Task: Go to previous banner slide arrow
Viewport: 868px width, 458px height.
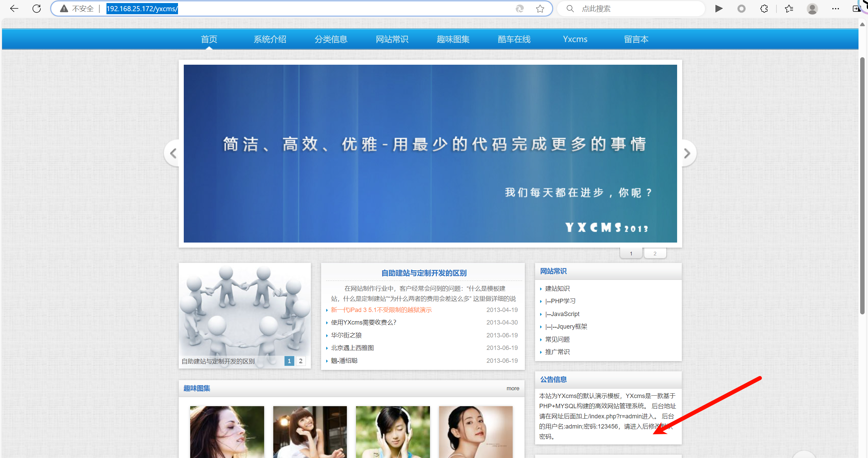Action: click(x=173, y=153)
